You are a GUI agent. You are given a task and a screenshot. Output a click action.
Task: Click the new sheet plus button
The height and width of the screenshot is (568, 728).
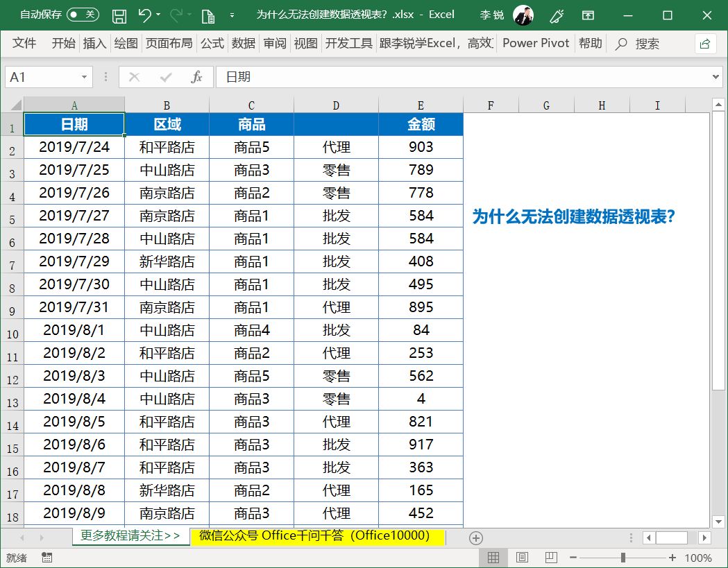point(476,537)
